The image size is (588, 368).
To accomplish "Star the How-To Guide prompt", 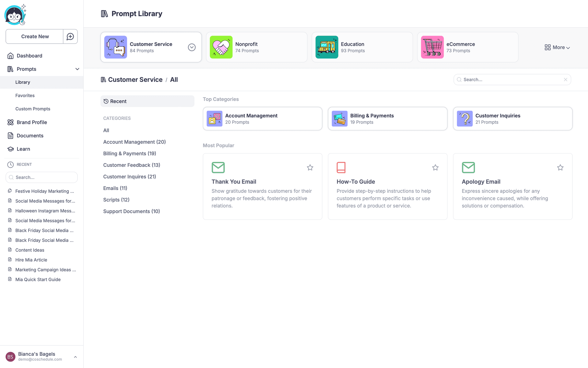I will point(435,167).
